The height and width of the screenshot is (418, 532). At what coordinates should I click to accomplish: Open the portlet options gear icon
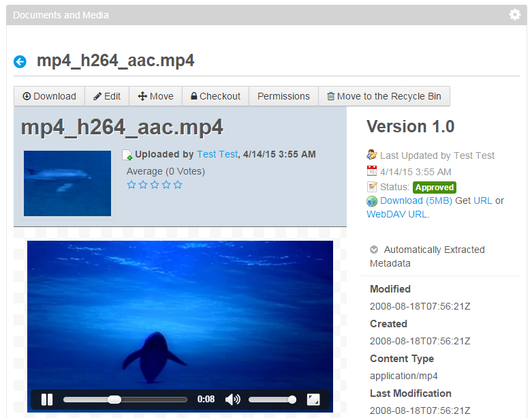pos(515,14)
